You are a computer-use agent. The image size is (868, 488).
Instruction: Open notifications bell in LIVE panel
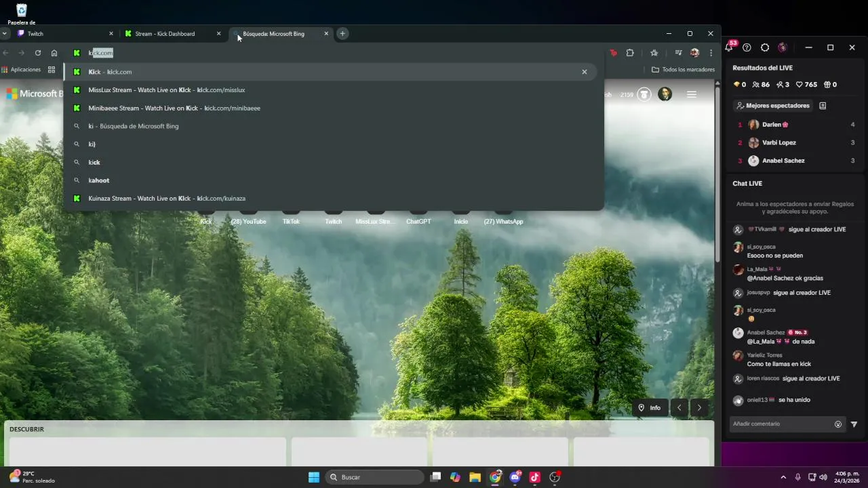[729, 47]
